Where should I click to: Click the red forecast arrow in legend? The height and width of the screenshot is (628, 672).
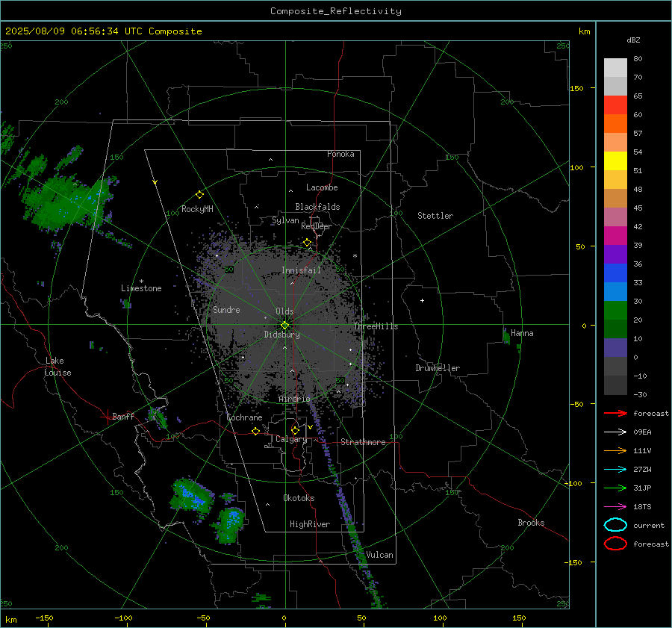point(615,413)
